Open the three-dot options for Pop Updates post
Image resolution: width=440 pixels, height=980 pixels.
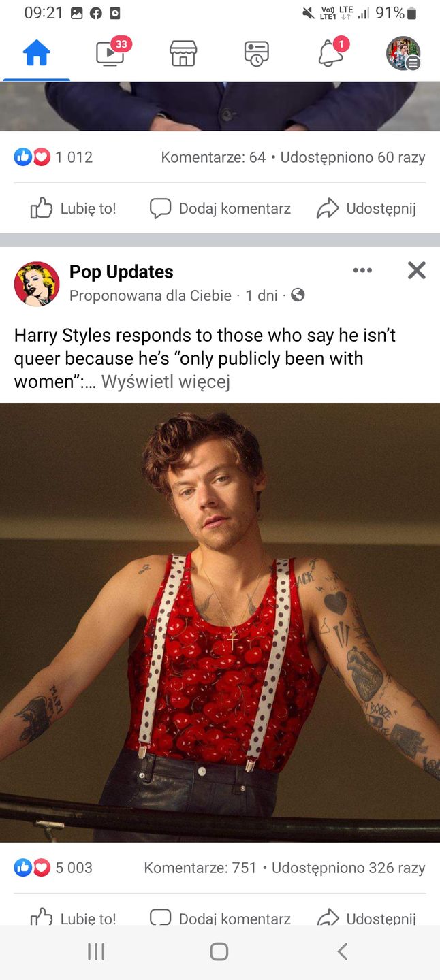[362, 270]
